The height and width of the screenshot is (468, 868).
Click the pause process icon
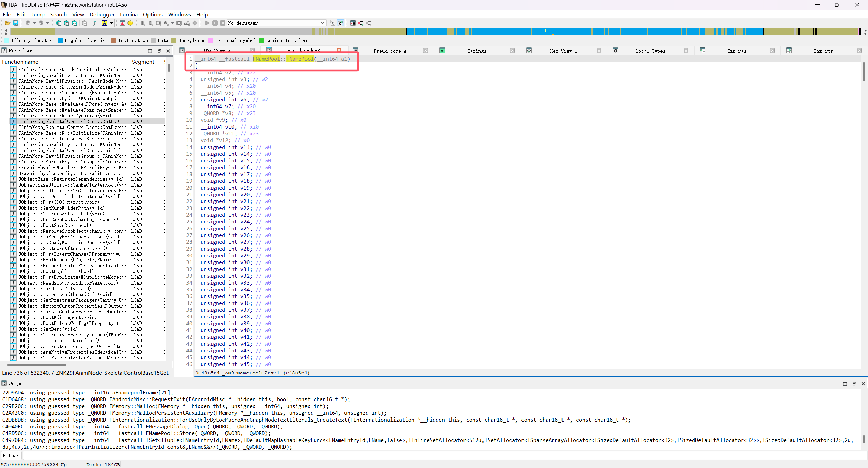[215, 23]
